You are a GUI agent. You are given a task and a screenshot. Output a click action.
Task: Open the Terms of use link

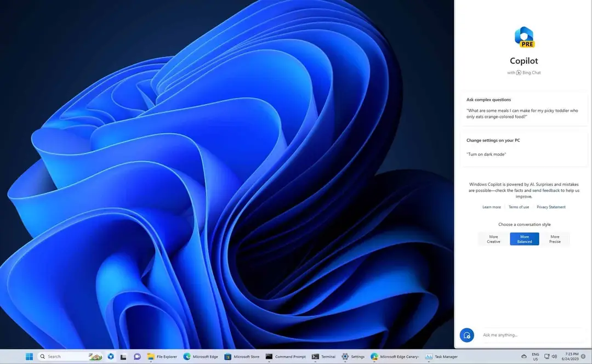coord(519,207)
